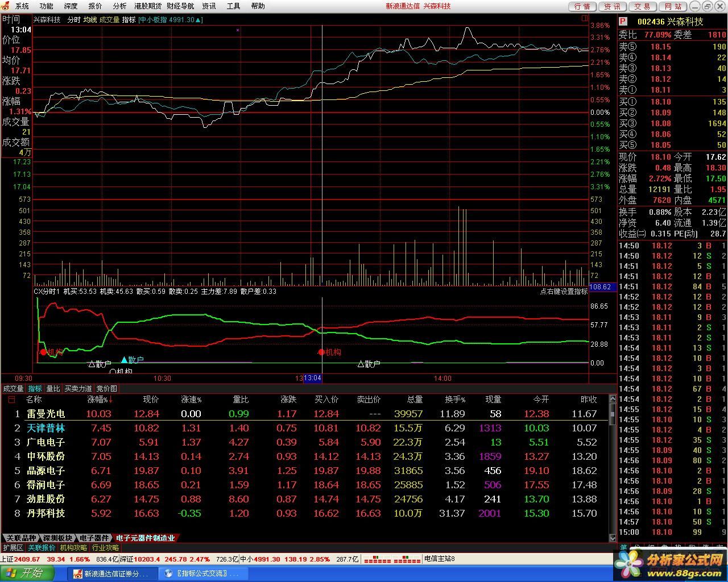Click the 指标 label in chart header
This screenshot has width=728, height=582.
click(x=129, y=19)
